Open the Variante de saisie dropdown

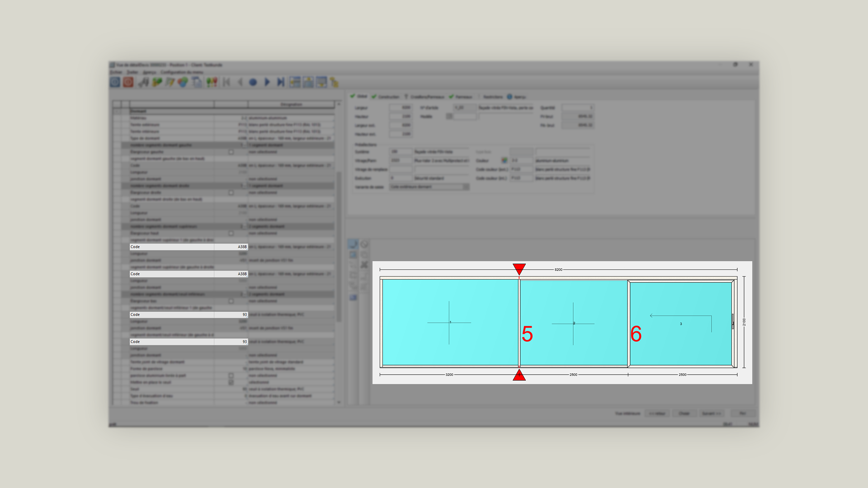click(429, 187)
